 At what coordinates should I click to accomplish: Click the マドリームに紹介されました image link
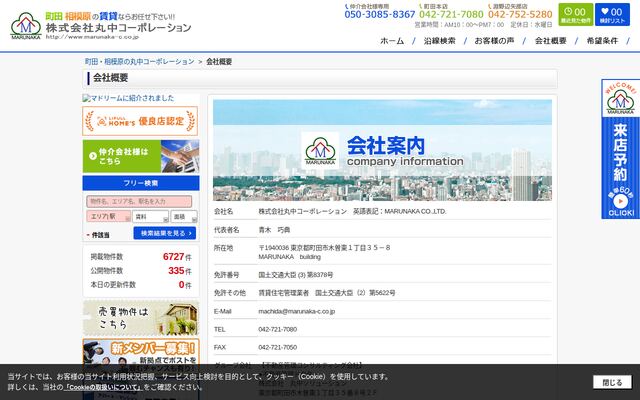pos(128,98)
